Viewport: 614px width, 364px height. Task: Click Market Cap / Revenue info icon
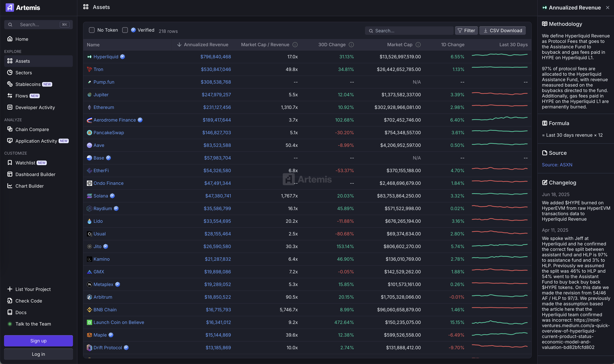tap(295, 45)
